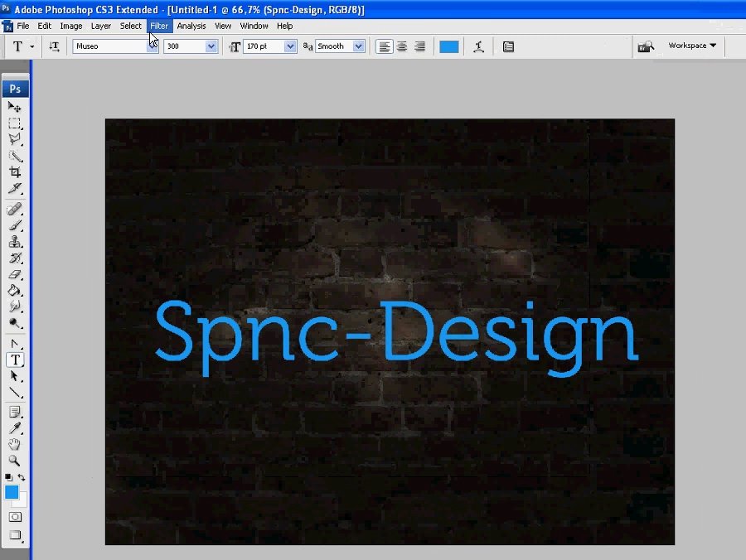
Task: Open the Analysis menu
Action: 191,27
